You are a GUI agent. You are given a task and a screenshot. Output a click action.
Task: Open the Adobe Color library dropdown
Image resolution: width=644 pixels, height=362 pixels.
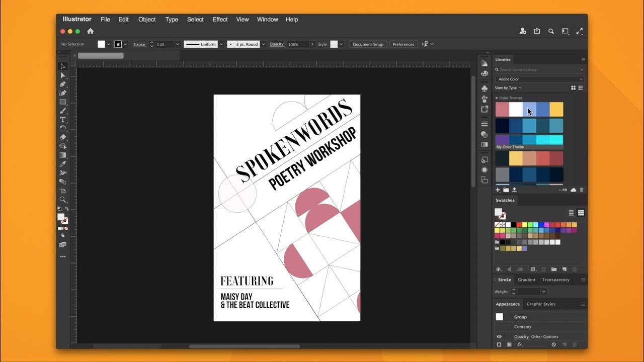click(x=539, y=79)
